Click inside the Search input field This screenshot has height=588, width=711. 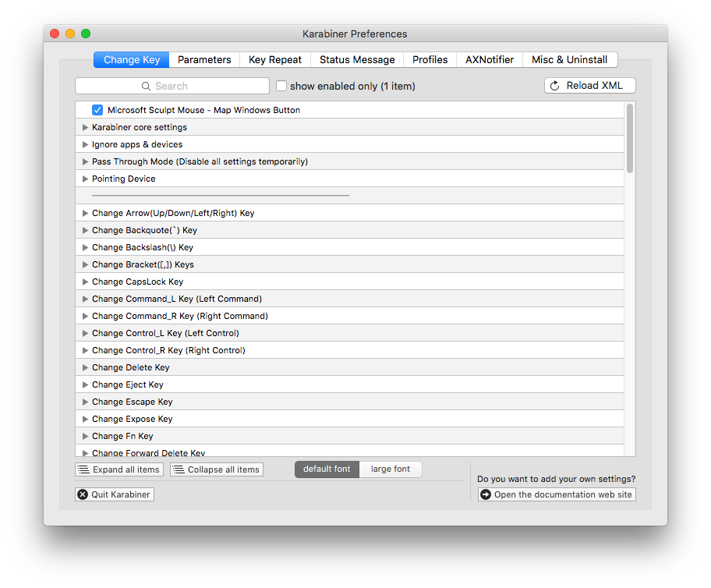coord(172,87)
